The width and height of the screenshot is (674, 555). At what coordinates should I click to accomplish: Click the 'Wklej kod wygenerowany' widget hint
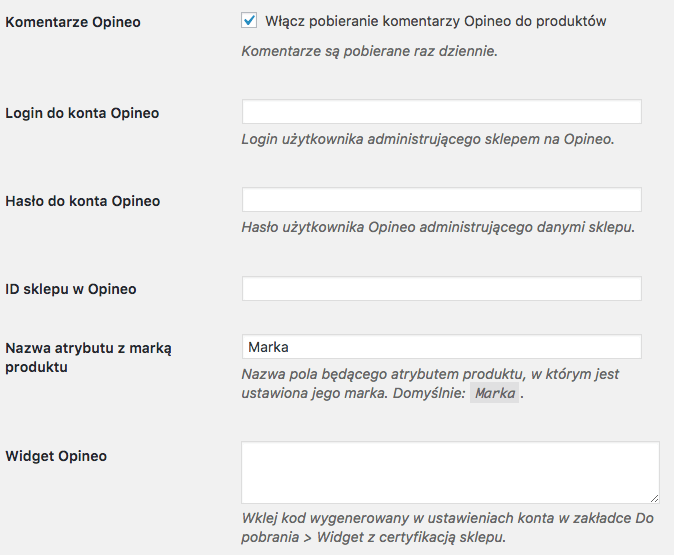447,527
